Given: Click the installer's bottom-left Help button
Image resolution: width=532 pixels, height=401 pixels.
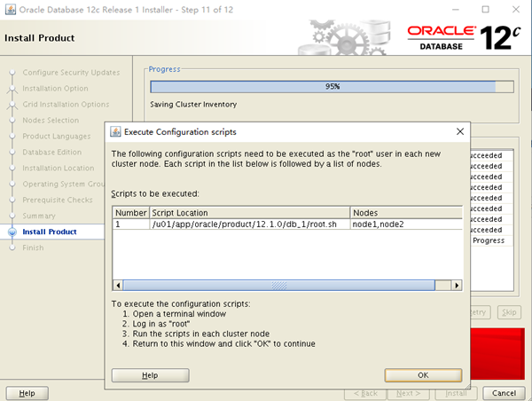Looking at the screenshot, I should (x=27, y=393).
